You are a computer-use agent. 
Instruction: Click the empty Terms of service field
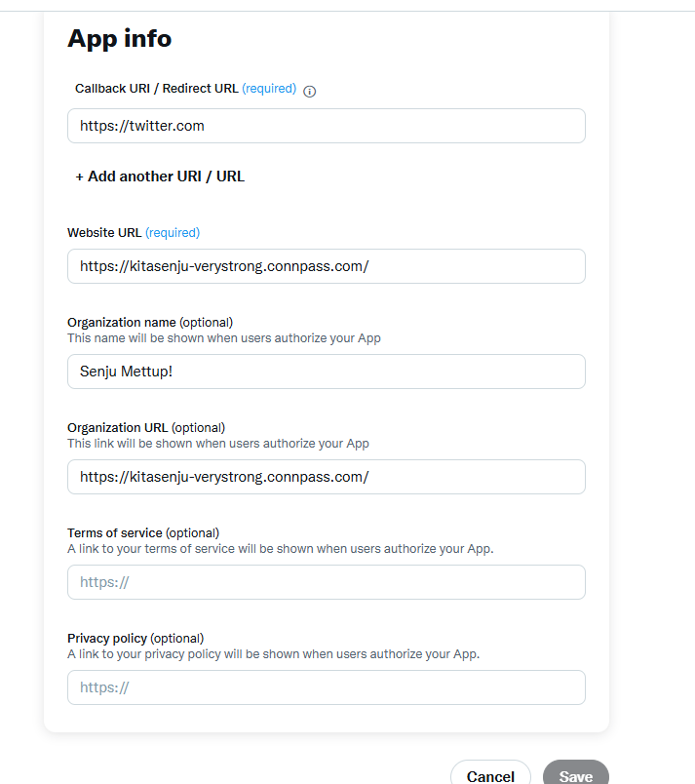tap(326, 582)
